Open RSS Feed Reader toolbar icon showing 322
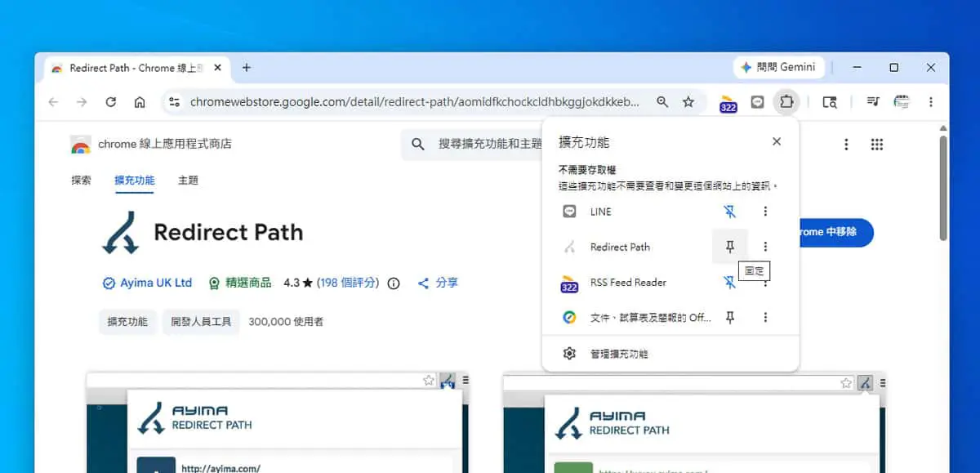Image resolution: width=980 pixels, height=473 pixels. [x=728, y=103]
